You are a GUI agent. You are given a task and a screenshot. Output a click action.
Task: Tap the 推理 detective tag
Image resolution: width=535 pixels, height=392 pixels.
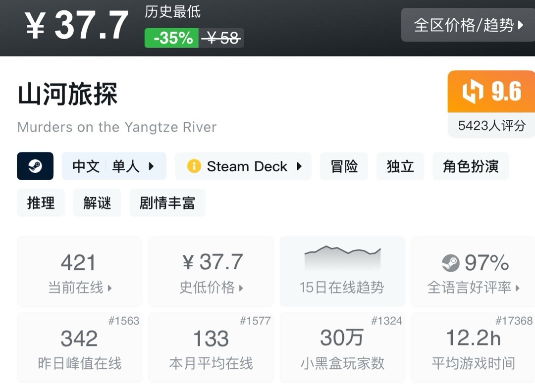(41, 203)
